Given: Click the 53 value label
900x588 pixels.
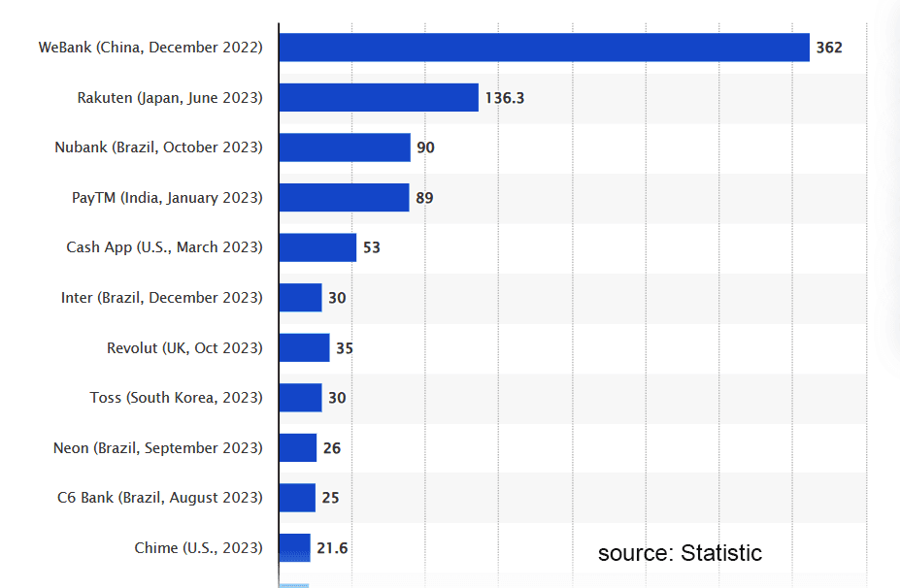Looking at the screenshot, I should [x=372, y=247].
